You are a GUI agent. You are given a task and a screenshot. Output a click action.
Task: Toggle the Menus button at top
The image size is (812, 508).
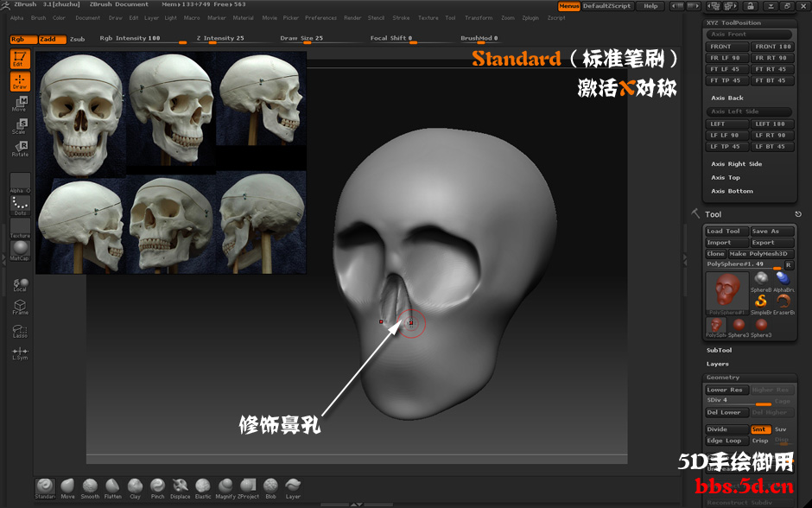point(568,6)
